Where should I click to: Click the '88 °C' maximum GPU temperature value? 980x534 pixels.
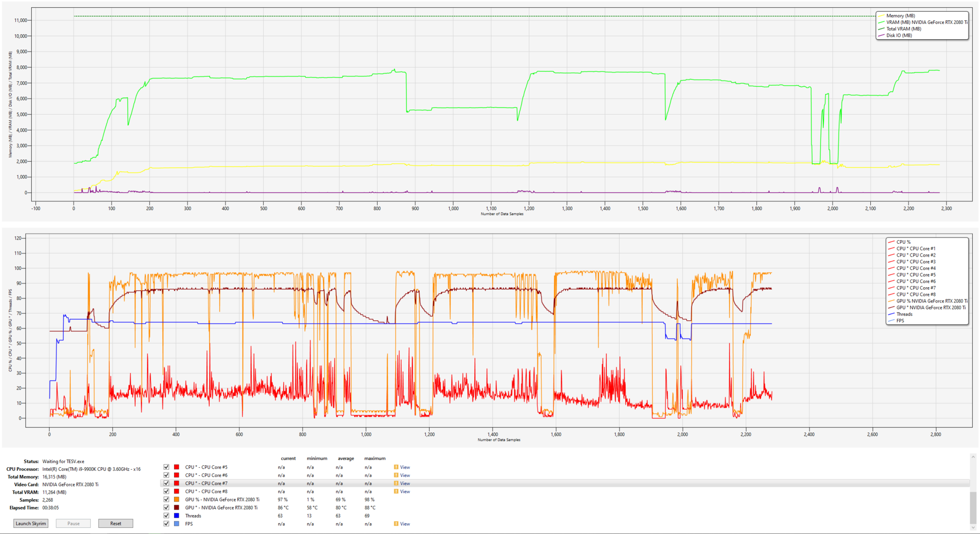point(370,508)
